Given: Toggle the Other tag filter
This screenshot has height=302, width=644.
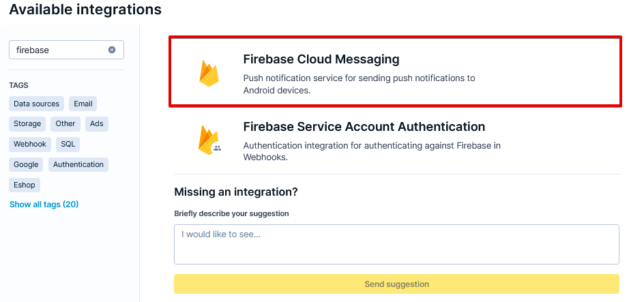Looking at the screenshot, I should click(x=65, y=123).
